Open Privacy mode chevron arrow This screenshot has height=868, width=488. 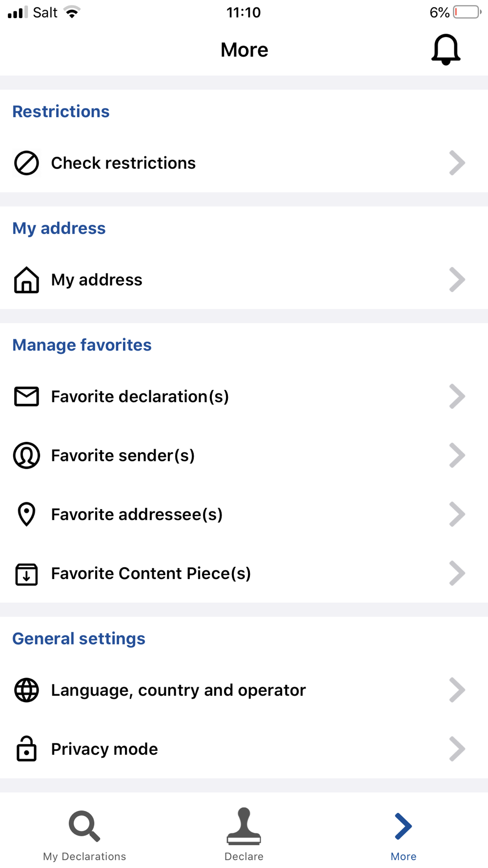pos(457,749)
